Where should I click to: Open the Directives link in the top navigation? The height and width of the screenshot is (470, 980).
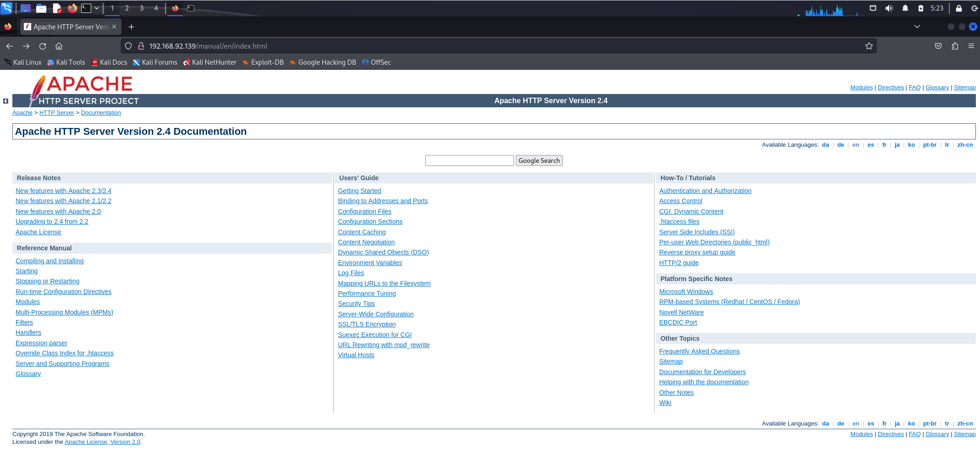coord(891,88)
